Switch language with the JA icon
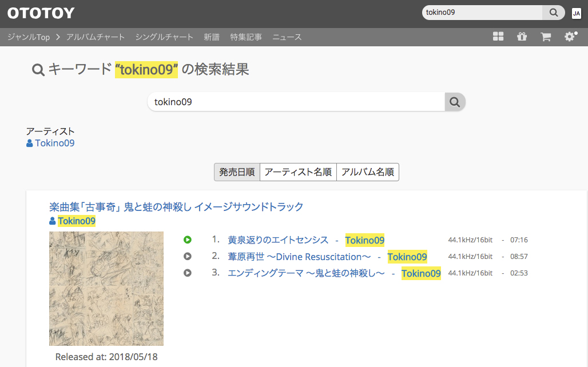Viewport: 588px width, 367px height. click(x=576, y=13)
